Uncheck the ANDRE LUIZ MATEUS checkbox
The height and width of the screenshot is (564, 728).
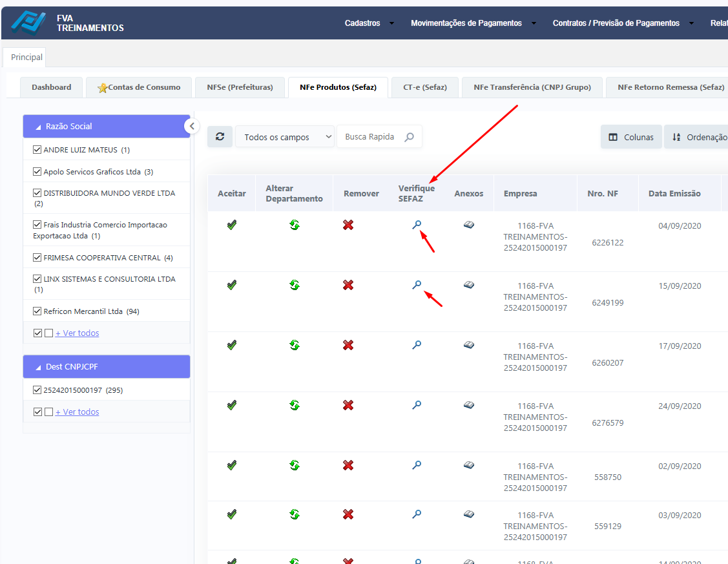click(37, 150)
